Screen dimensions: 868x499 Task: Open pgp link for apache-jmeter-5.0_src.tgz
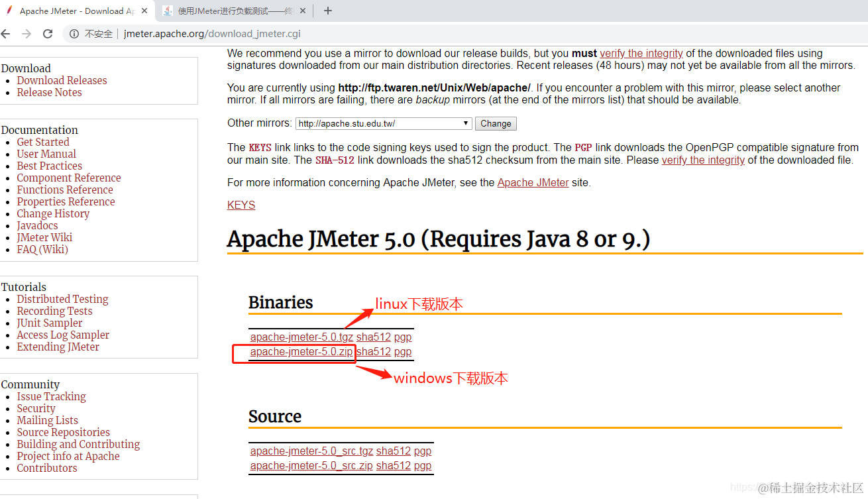423,451
